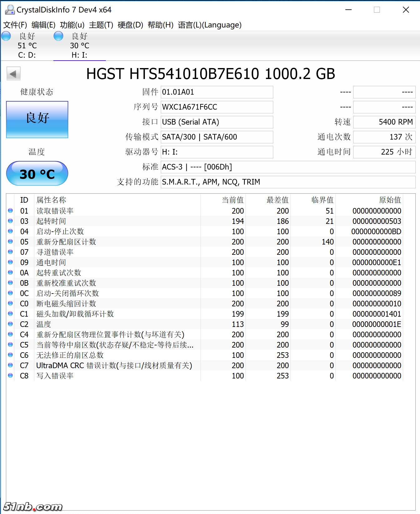Open the 硬盘(D) menu

(x=130, y=25)
